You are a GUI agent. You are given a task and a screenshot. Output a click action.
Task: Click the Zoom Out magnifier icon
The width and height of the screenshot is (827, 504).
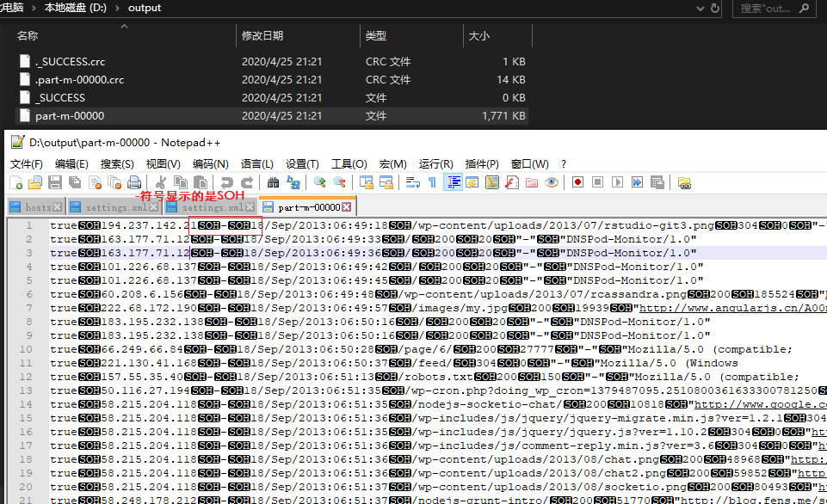point(340,183)
